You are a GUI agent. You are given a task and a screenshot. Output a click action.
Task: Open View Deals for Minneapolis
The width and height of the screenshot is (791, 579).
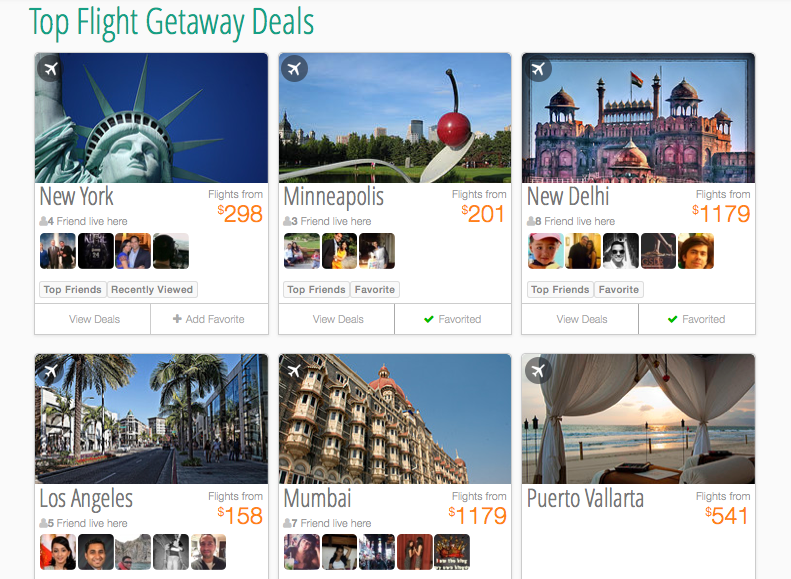(x=336, y=319)
